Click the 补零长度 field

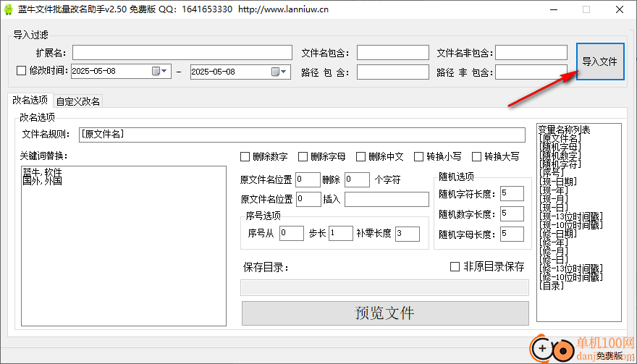[408, 233]
